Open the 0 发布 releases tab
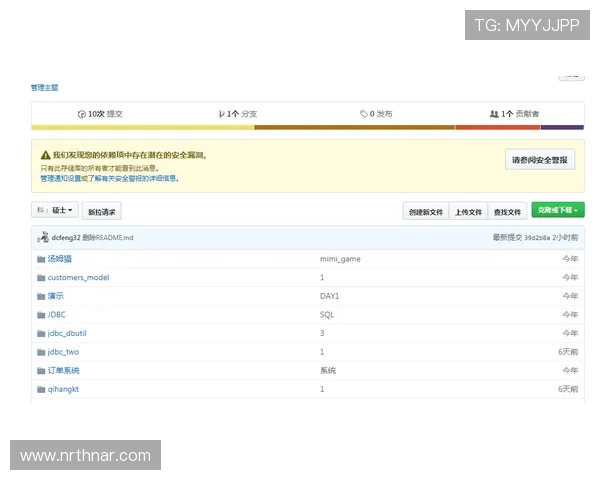This screenshot has height=480, width=600. 376,114
